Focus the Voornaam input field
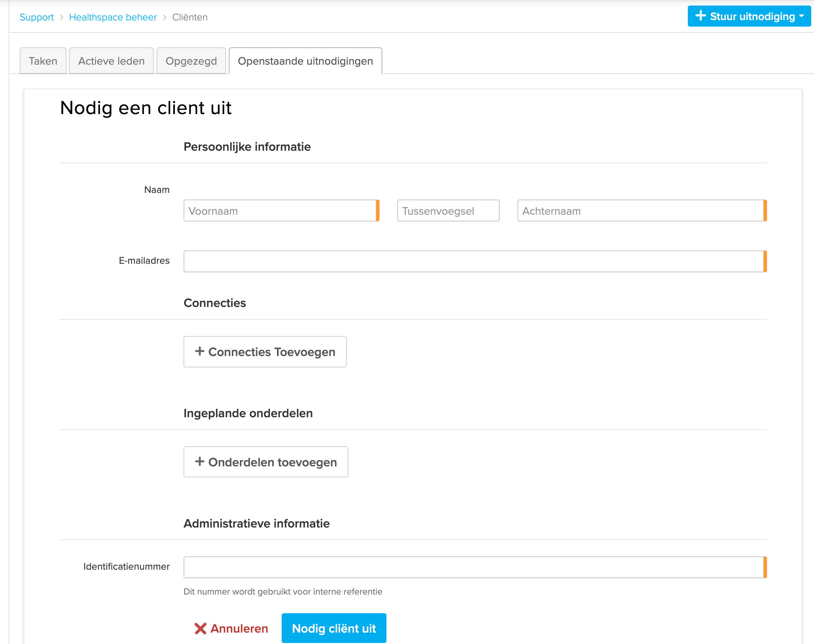Image resolution: width=814 pixels, height=644 pixels. click(280, 211)
